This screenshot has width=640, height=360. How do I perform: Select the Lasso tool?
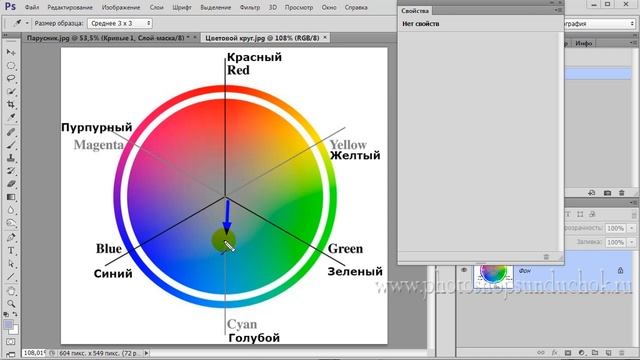(x=11, y=78)
